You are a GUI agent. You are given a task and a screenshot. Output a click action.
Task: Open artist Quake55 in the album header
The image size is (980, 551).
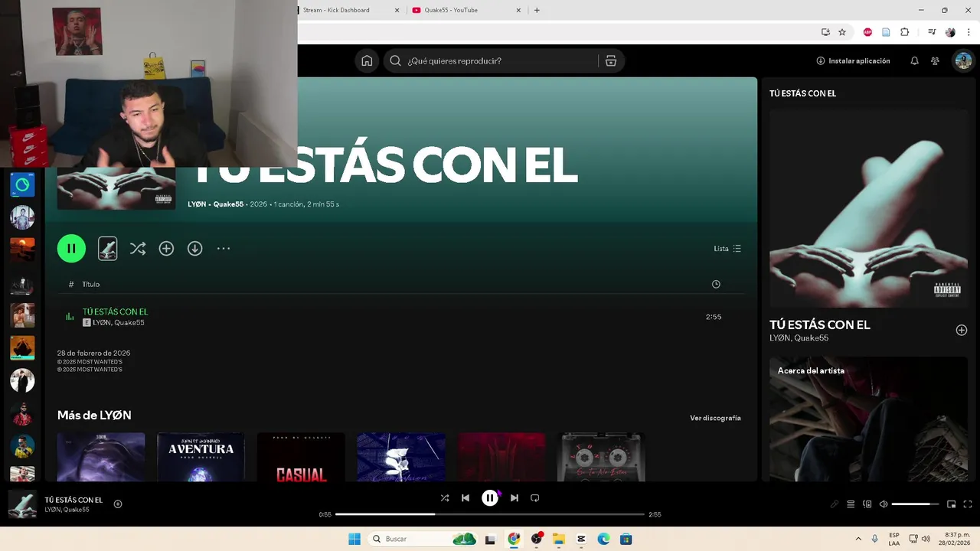(x=228, y=204)
